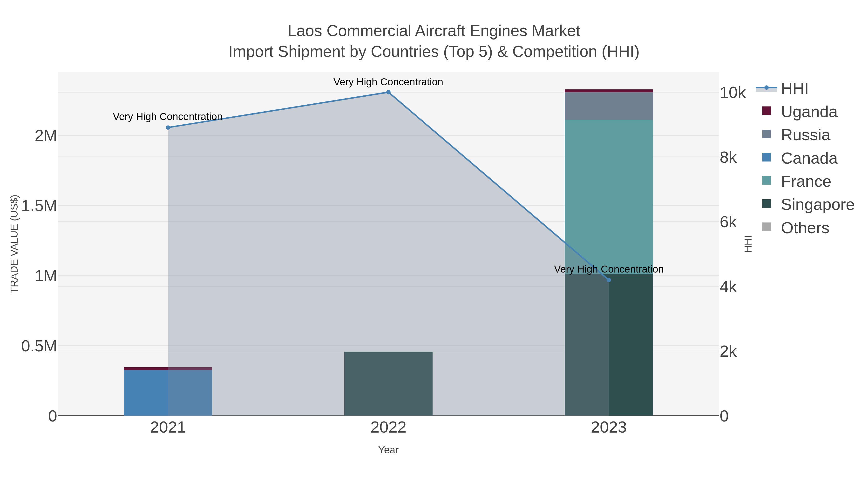Click the Canada blue legend swatch
868x488 pixels.
click(766, 157)
